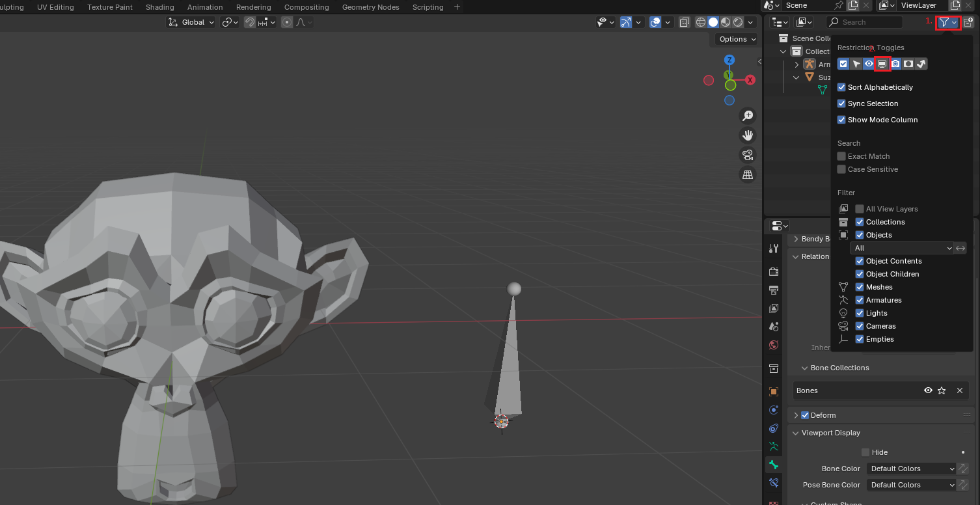Uncheck Show Mode Column
Screen dimensions: 980x505
841,120
